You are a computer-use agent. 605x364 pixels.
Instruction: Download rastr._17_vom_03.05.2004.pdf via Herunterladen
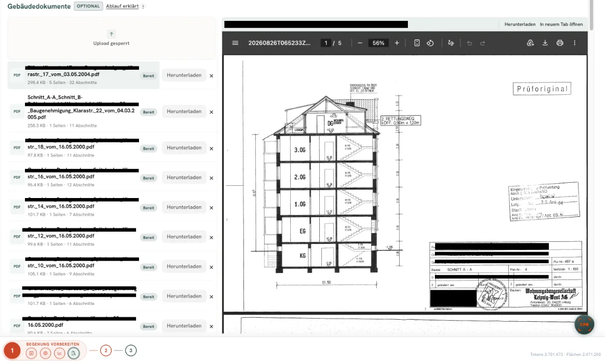tap(184, 75)
